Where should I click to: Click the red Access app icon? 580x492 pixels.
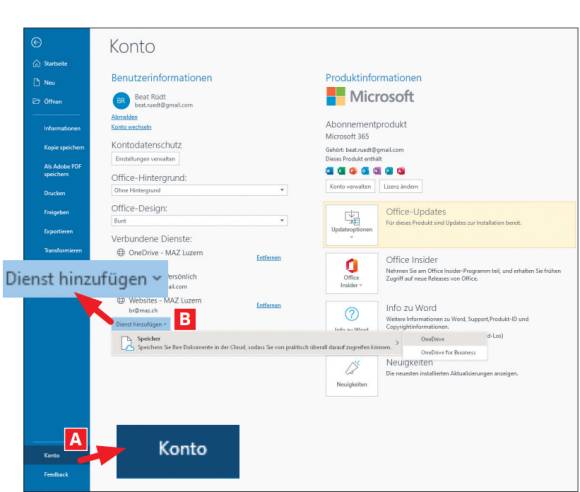(401, 171)
